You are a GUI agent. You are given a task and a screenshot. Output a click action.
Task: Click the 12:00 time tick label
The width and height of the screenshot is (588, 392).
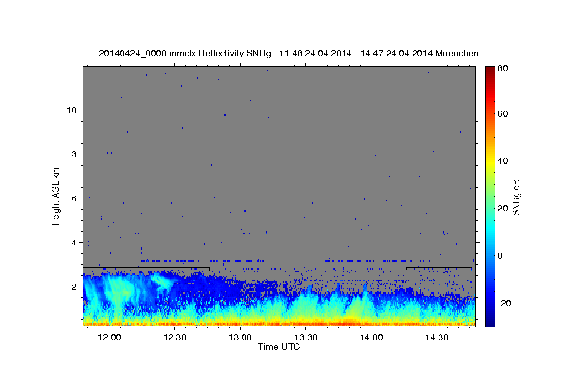[x=109, y=338]
